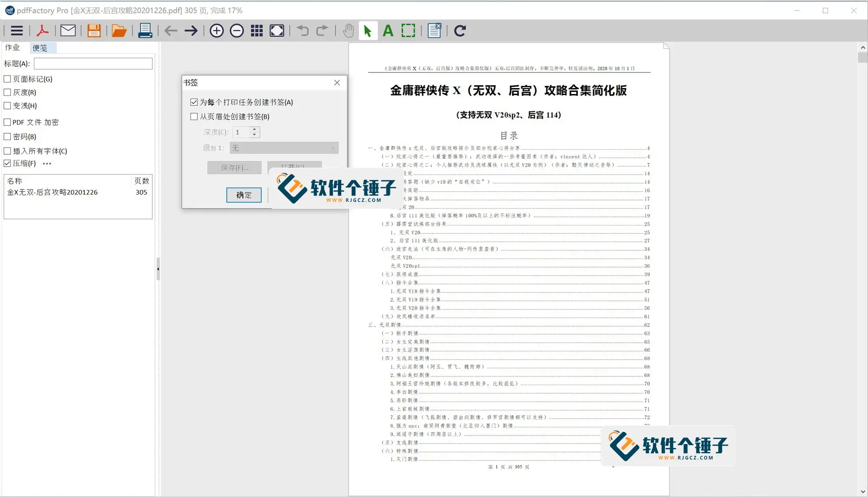Increase 深度 spinner value
The image size is (868, 497).
[255, 129]
